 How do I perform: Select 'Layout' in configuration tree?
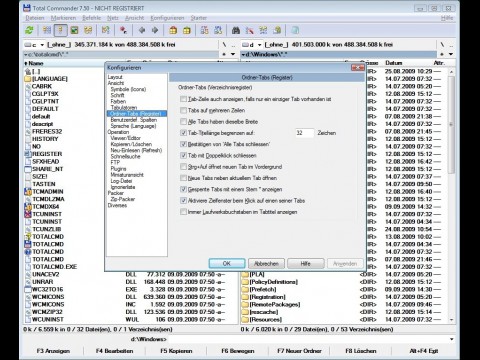[x=115, y=77]
